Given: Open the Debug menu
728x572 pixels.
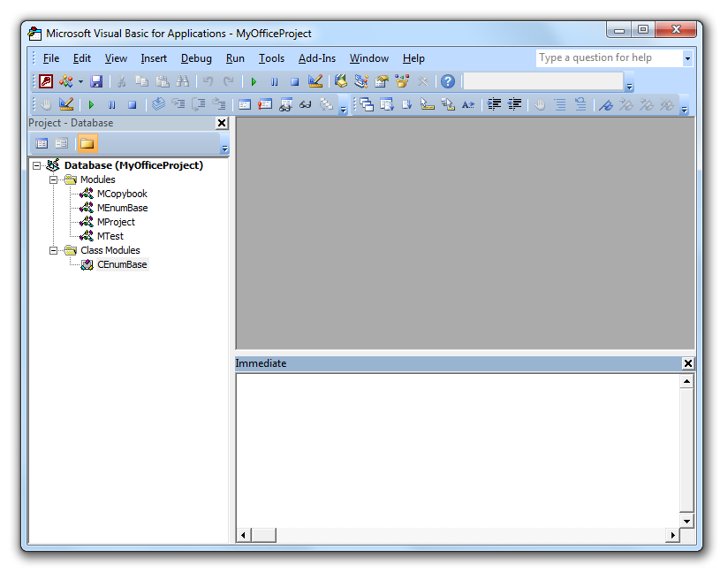Looking at the screenshot, I should [196, 58].
